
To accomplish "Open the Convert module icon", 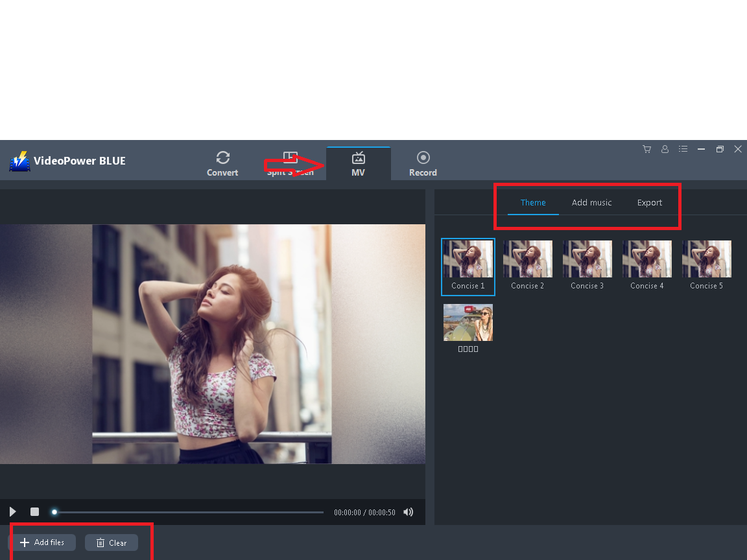I will [x=222, y=157].
